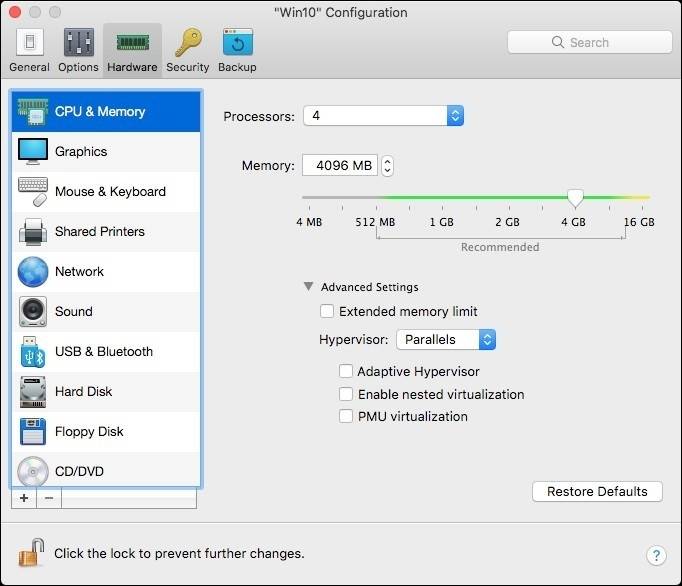Viewport: 682px width, 586px height.
Task: Enable Extended memory limit checkbox
Action: tap(327, 311)
